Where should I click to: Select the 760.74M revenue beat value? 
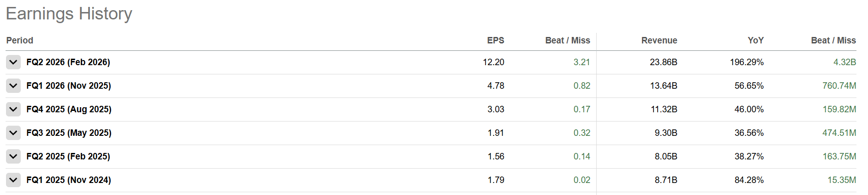coord(839,85)
